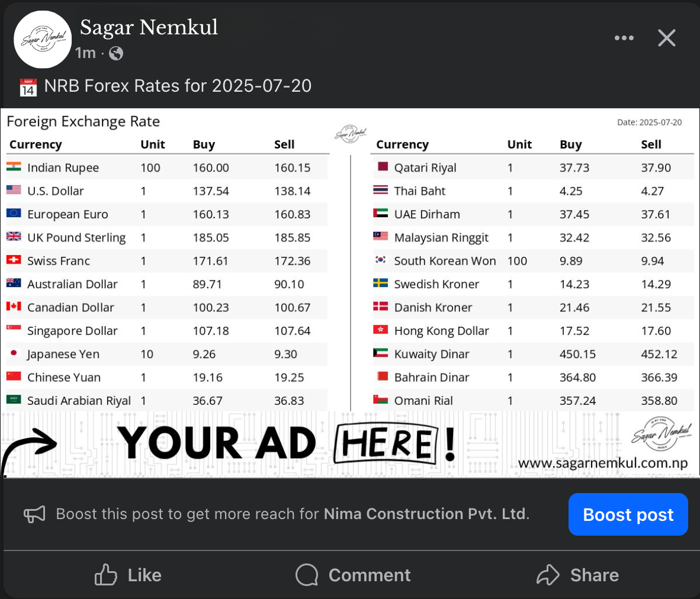Click the megaphone boost icon
700x599 pixels.
coord(34,514)
